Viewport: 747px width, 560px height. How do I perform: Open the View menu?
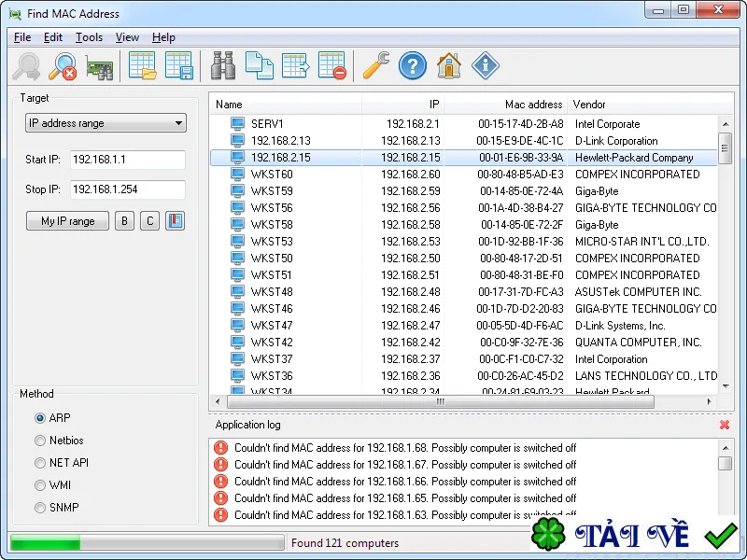coord(127,37)
